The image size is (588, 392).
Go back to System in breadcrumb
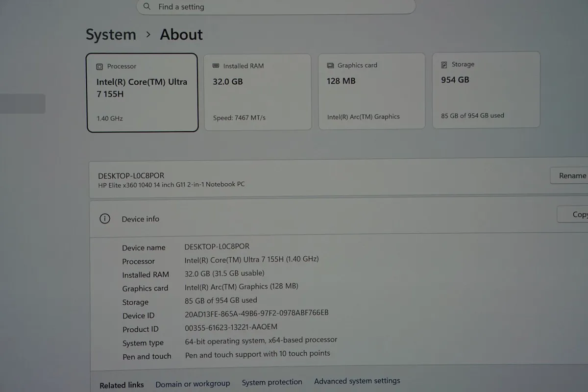[x=111, y=35]
